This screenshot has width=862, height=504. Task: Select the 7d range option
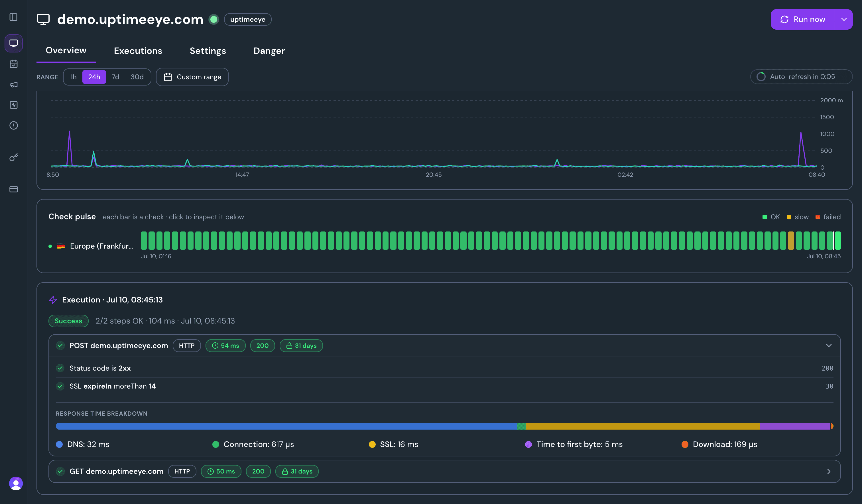click(x=115, y=77)
